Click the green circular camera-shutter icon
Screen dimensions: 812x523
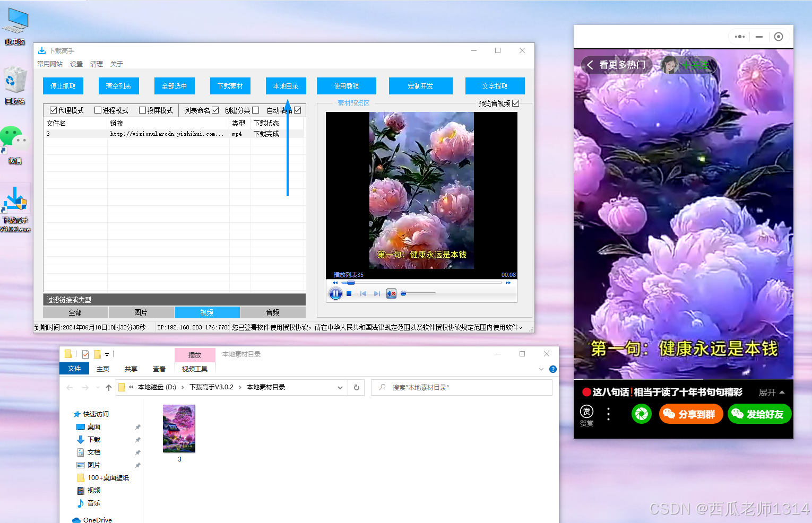click(x=642, y=414)
